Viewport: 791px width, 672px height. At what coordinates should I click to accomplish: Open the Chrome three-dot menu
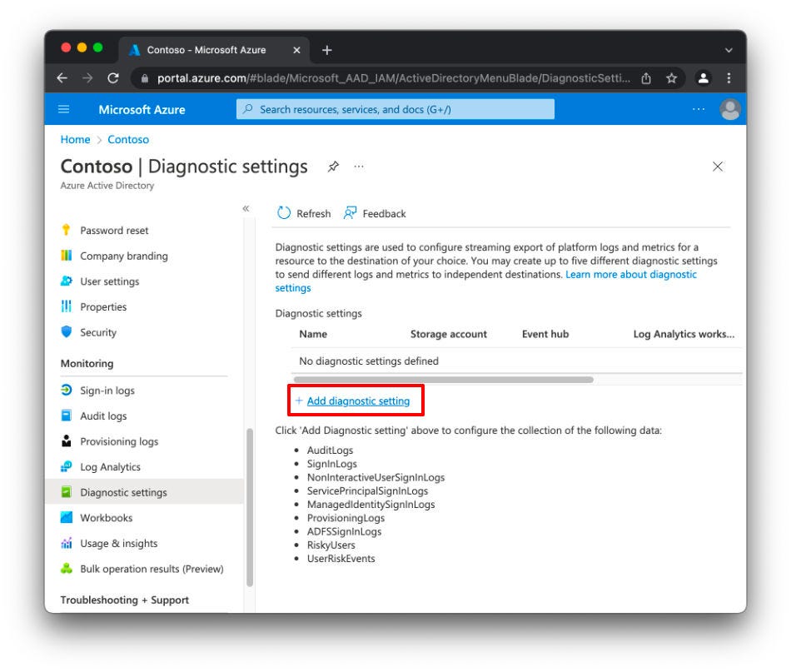(x=729, y=78)
